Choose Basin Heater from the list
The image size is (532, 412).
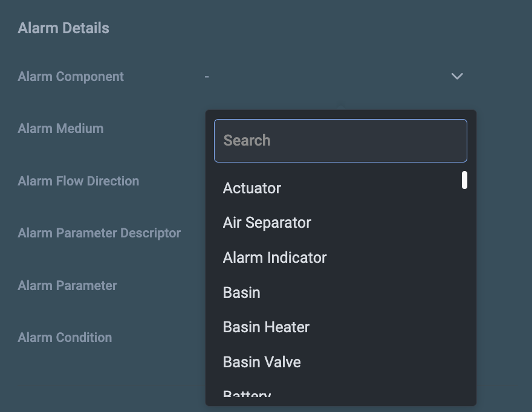coord(266,327)
